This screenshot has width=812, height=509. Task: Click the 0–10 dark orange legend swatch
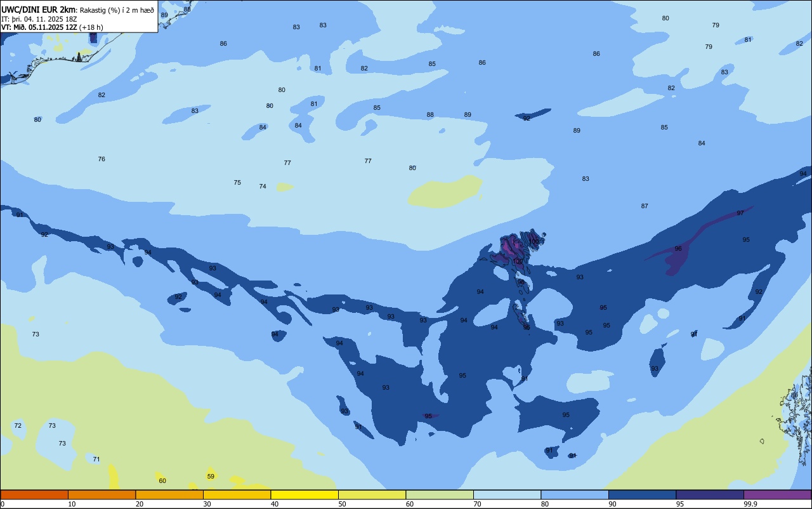34,494
